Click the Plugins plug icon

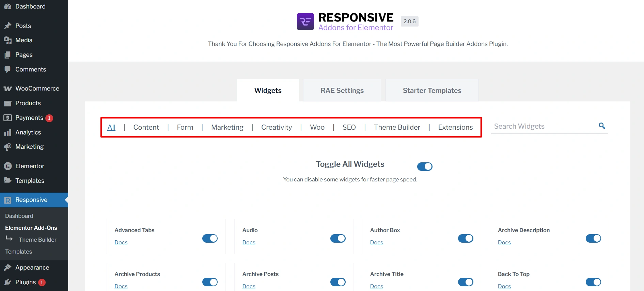click(7, 282)
